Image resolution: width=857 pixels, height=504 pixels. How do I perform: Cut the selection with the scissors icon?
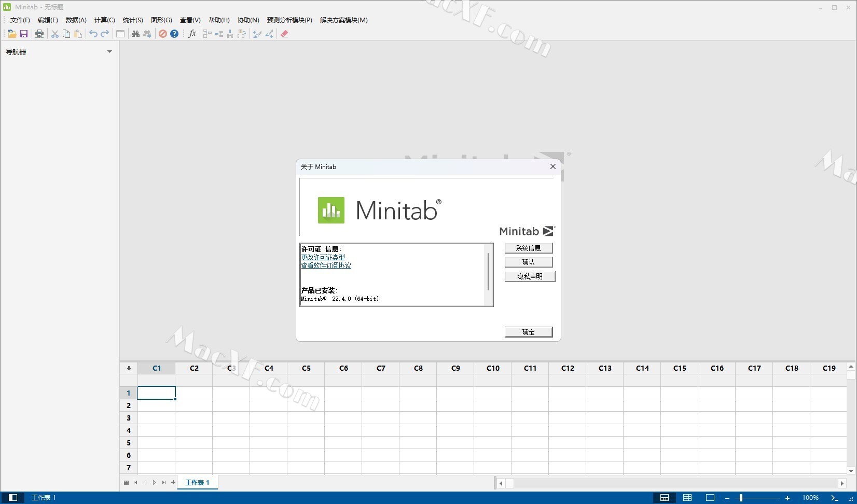(54, 34)
